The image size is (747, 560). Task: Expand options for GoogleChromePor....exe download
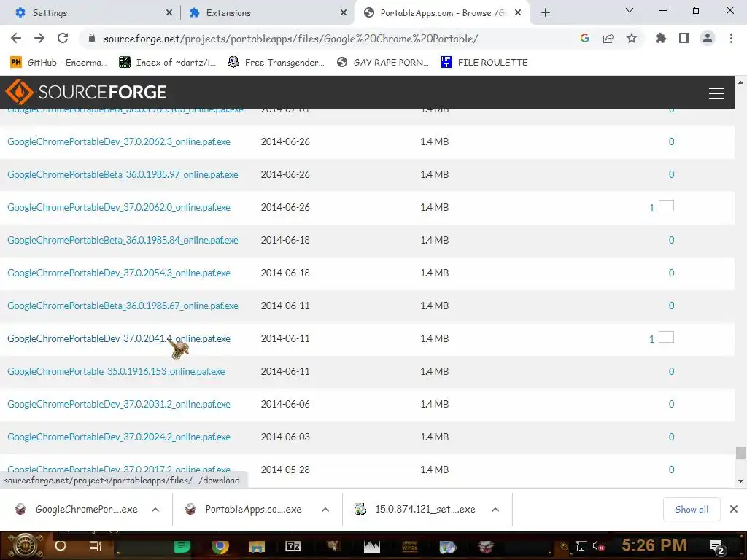click(155, 510)
